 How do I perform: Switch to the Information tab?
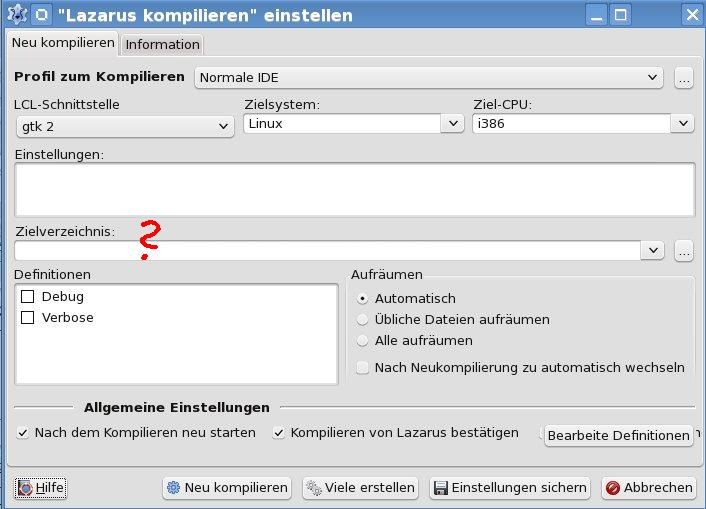coord(162,44)
